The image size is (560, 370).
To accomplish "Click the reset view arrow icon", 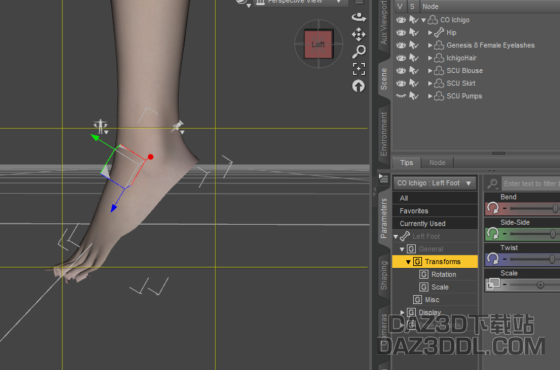I will pos(358,86).
